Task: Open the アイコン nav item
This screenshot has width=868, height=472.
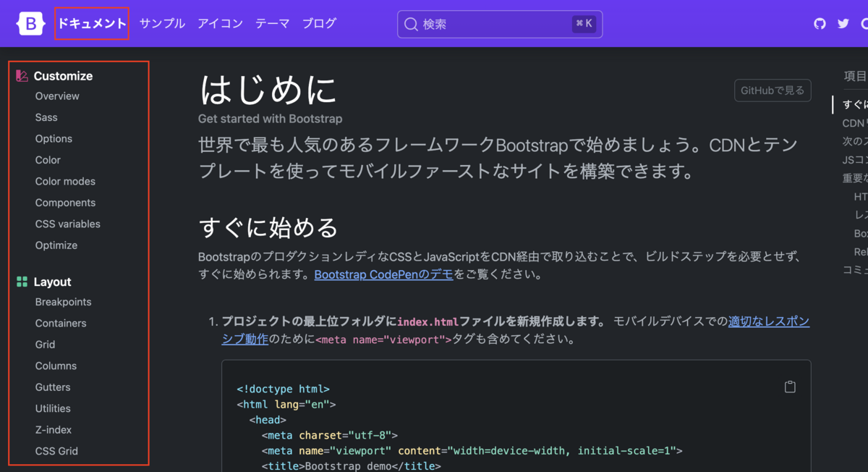Action: [x=220, y=24]
